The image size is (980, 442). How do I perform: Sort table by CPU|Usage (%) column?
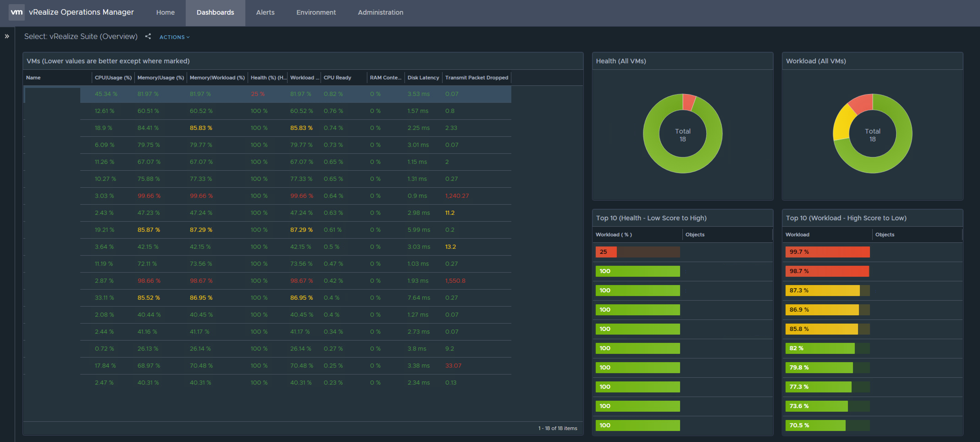(x=113, y=78)
